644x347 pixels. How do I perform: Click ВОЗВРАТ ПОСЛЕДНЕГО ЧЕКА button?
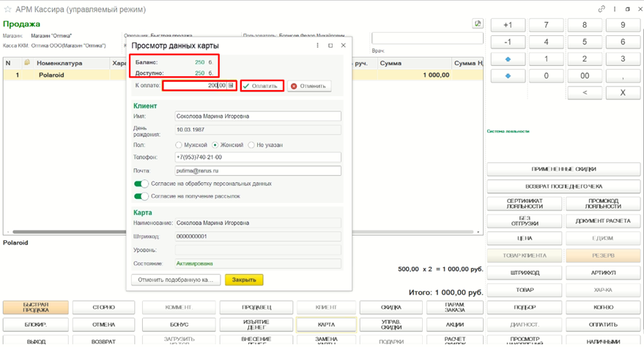coord(563,186)
